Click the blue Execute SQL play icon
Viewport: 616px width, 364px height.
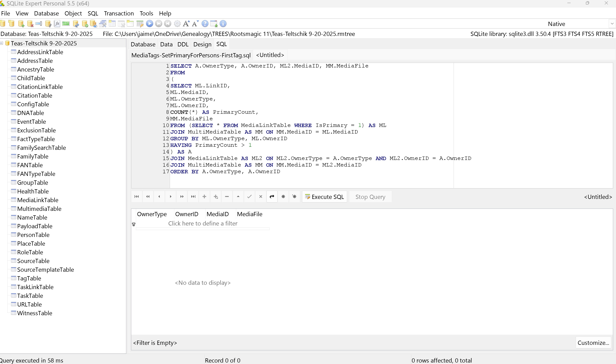point(149,24)
